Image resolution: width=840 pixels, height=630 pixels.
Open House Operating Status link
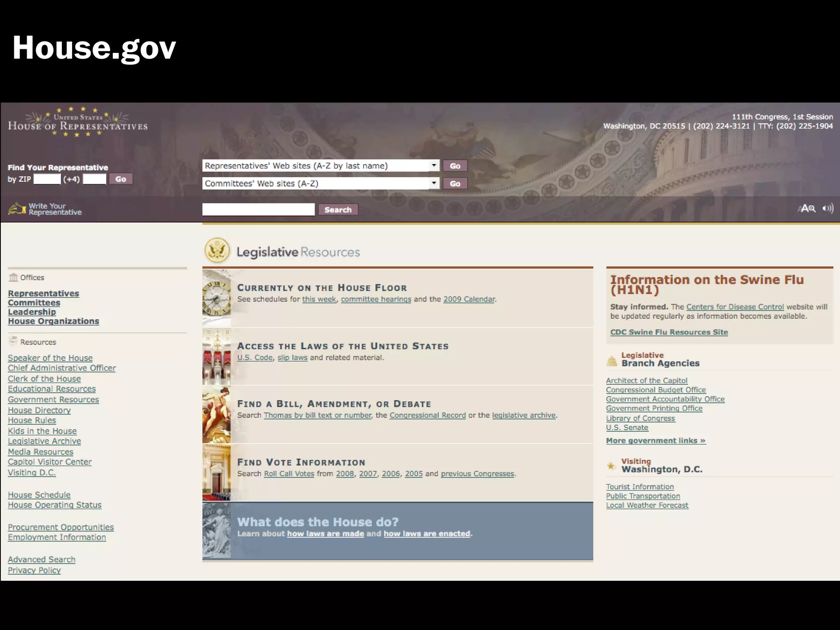[x=55, y=505]
